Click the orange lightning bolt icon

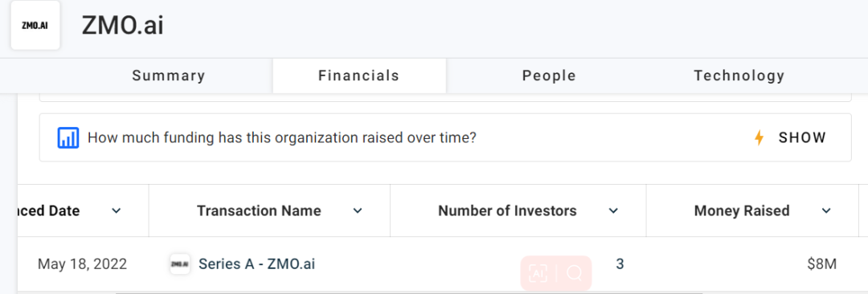point(759,138)
